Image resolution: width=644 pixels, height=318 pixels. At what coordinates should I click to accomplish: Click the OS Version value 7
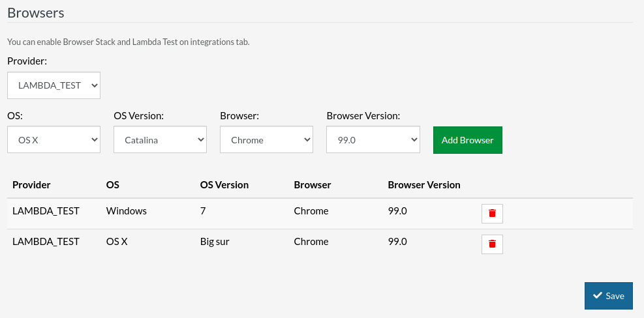203,211
